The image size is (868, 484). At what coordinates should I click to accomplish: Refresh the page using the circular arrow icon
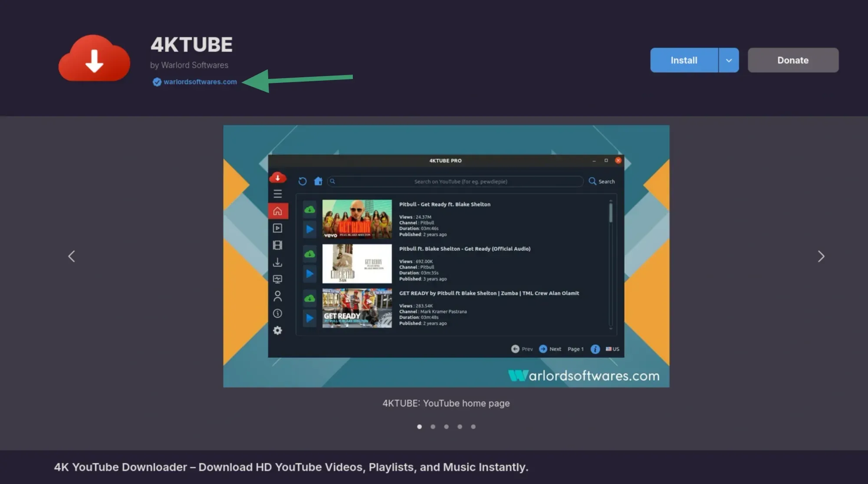pos(302,181)
